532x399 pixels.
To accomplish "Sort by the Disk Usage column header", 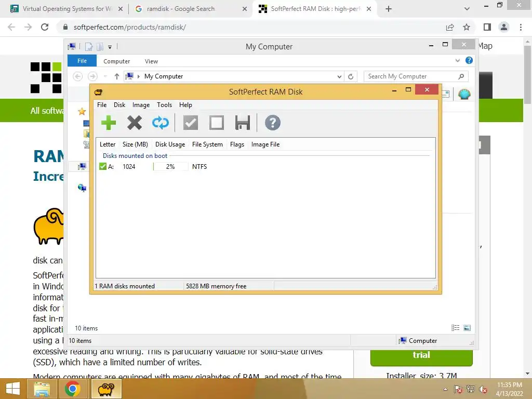I will (170, 144).
